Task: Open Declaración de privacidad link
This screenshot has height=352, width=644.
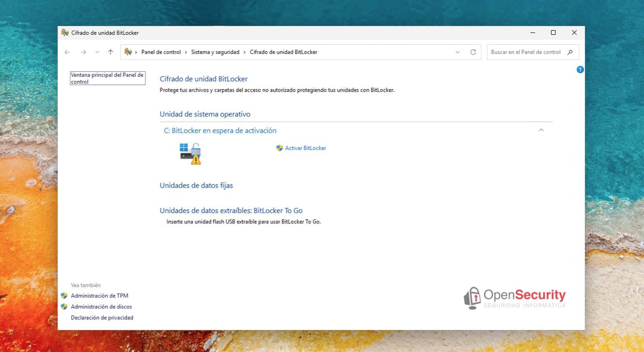Action: tap(102, 318)
